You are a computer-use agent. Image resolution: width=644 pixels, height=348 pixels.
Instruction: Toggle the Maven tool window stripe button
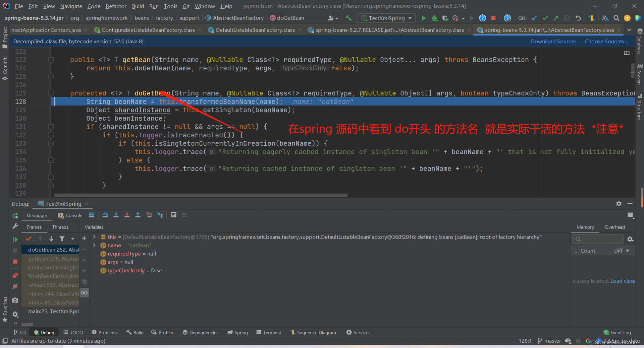tap(640, 74)
